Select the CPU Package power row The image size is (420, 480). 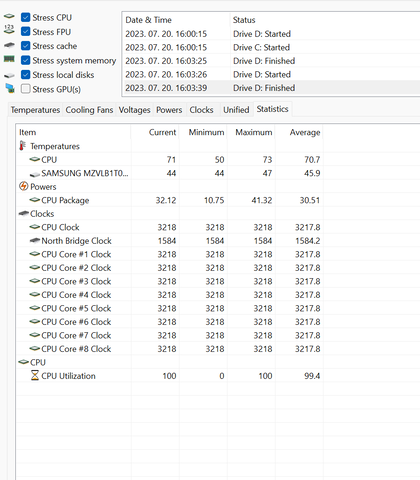tap(170, 200)
